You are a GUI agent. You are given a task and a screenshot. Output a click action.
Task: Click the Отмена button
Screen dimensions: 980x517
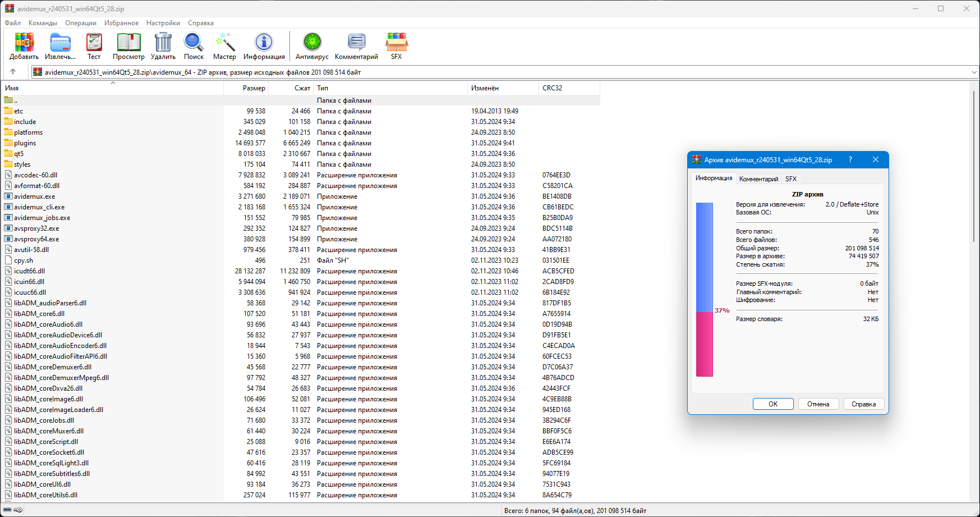[818, 404]
